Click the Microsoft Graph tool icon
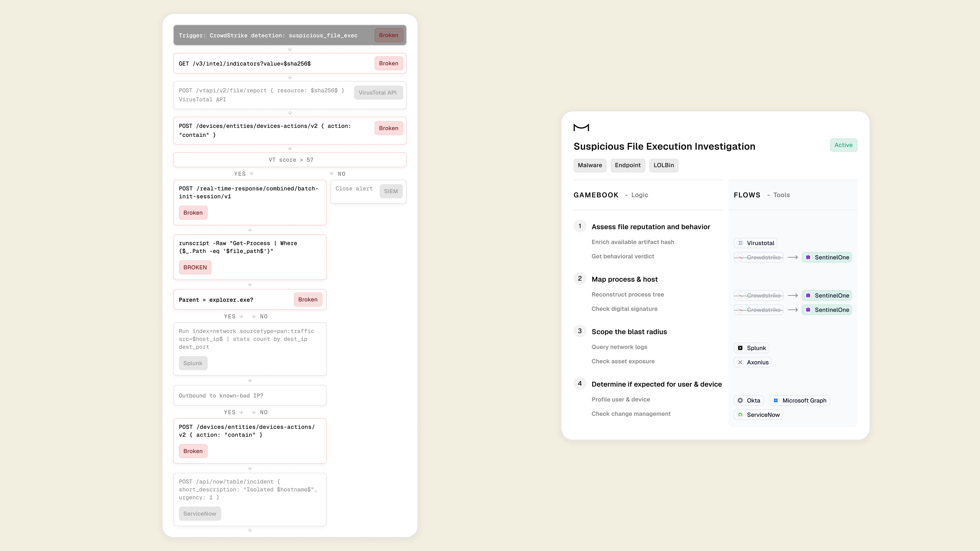Image resolution: width=980 pixels, height=551 pixels. pos(776,400)
